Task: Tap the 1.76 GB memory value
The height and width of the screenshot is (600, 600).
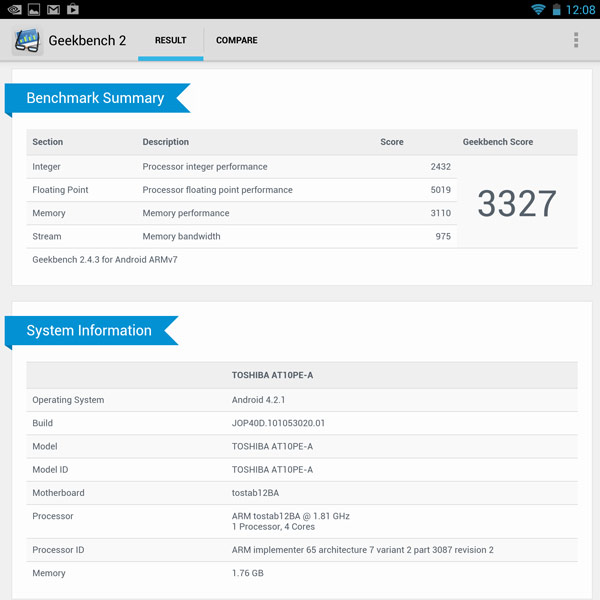Action: 248,573
